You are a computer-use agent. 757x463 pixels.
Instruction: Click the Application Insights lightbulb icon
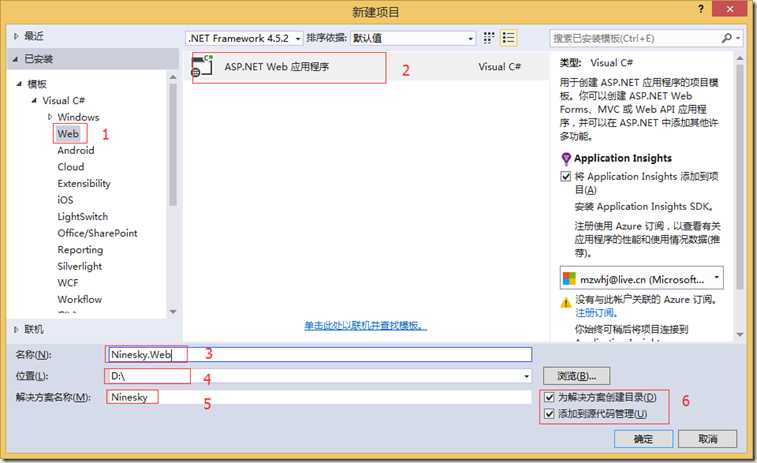point(566,158)
